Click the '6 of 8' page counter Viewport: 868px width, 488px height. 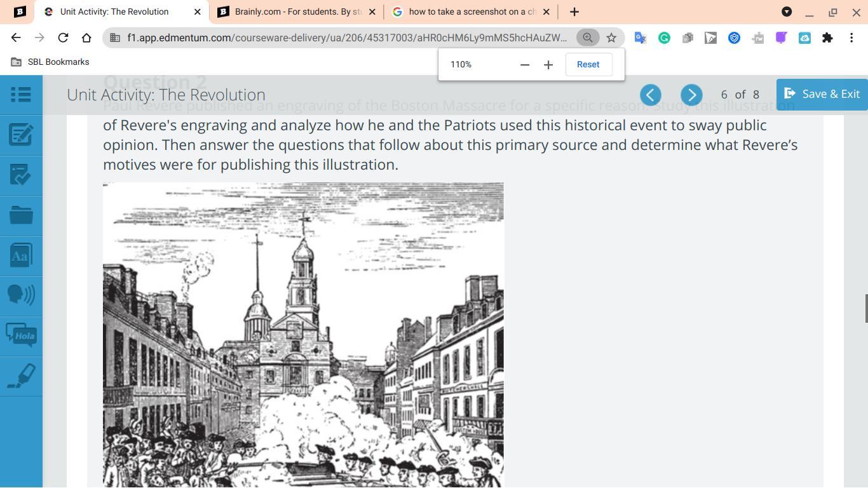click(x=740, y=95)
